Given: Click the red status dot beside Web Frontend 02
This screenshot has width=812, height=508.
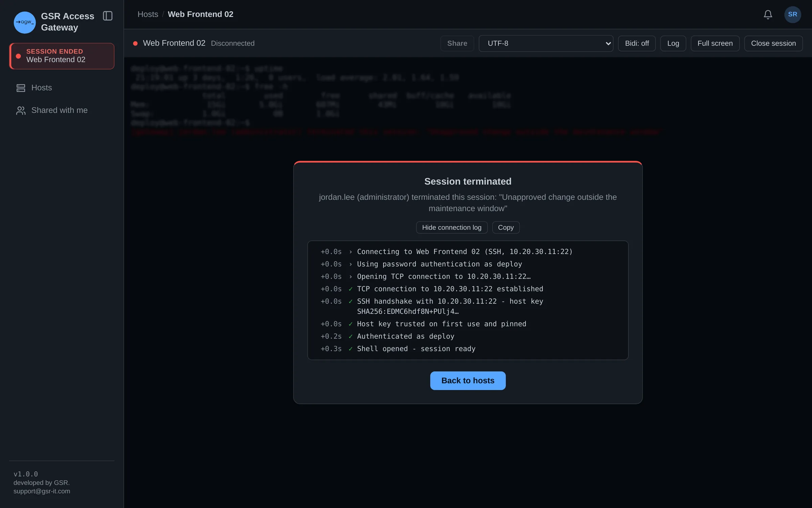Looking at the screenshot, I should click(135, 43).
